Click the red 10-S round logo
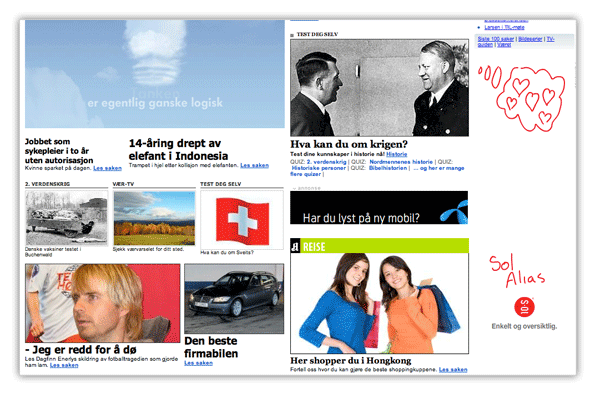This screenshot has width=595, height=395. [x=524, y=307]
